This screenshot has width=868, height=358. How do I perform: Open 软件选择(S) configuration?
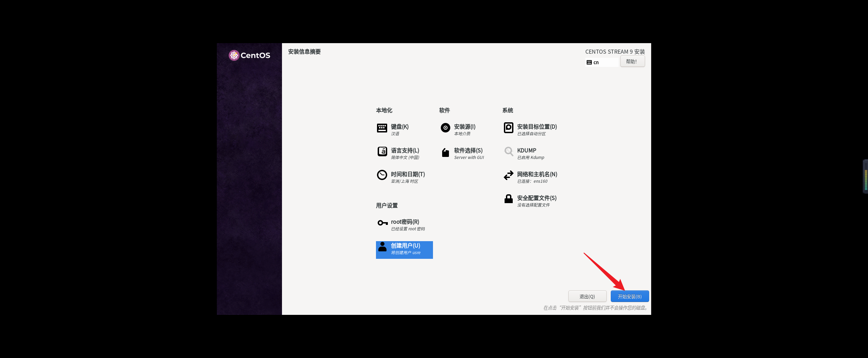pos(468,150)
